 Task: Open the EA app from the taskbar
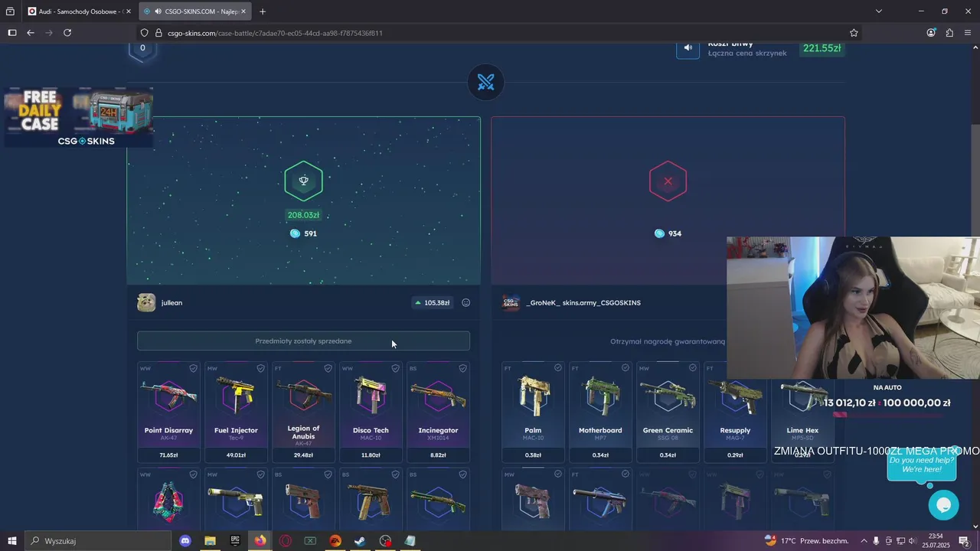click(335, 541)
